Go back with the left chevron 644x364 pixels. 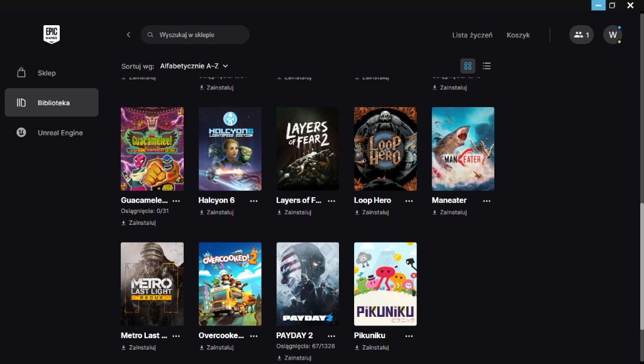tap(128, 35)
